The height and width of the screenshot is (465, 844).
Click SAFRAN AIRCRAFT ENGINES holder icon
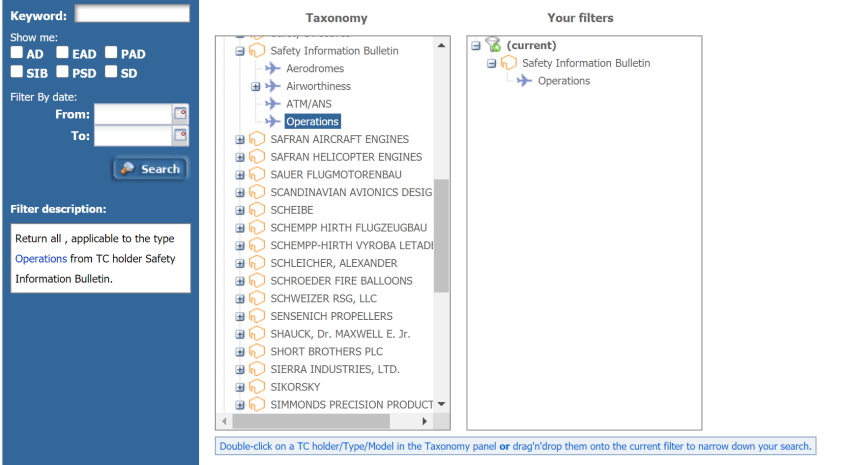pos(257,139)
